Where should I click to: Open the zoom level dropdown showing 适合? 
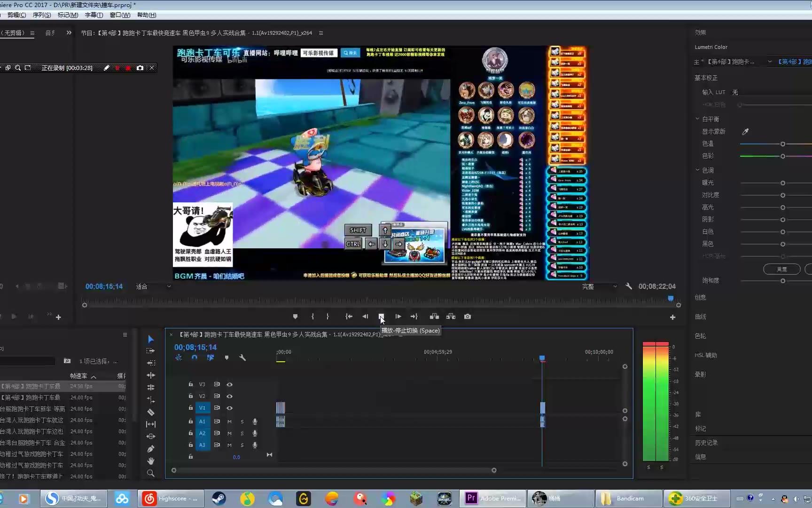153,286
